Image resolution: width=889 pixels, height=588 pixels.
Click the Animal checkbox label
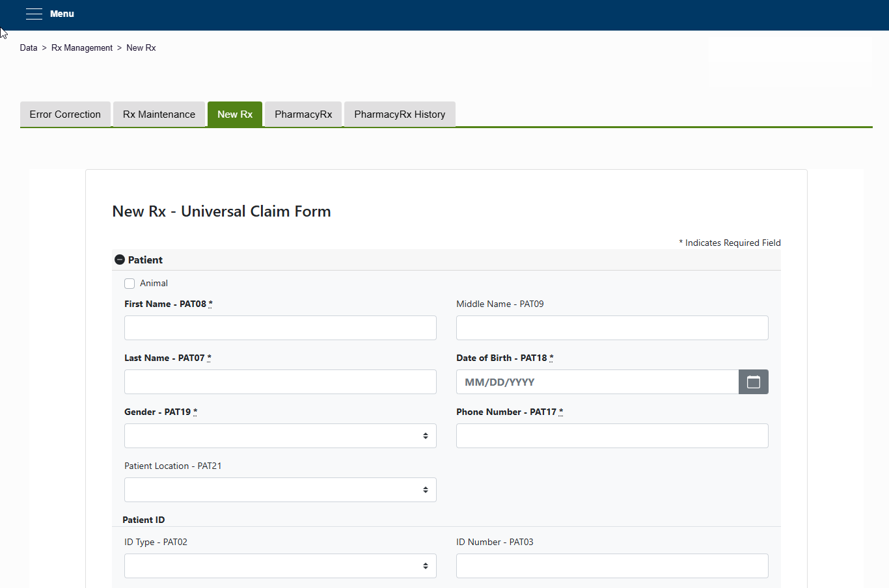pyautogui.click(x=154, y=284)
